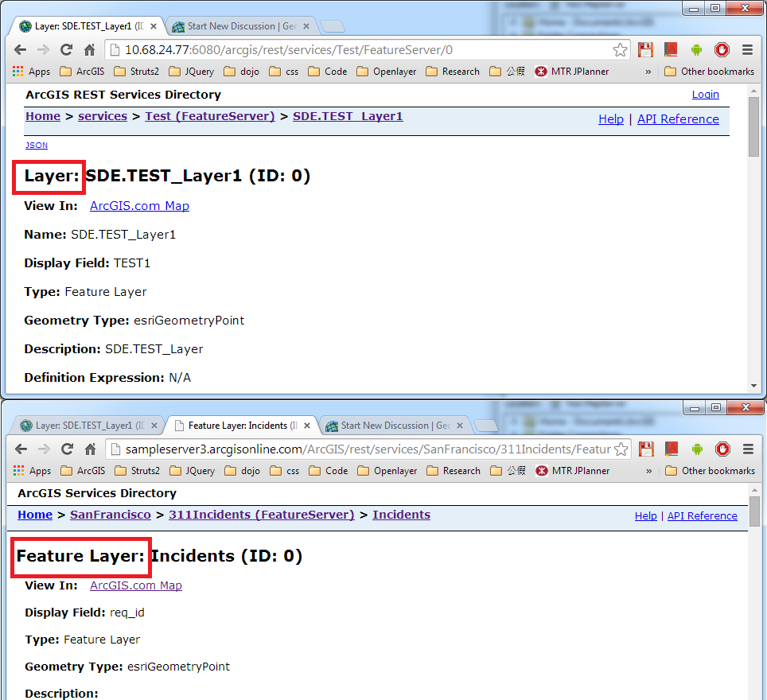Bookmark the FeatureServer/0 page with the star
Viewport: 767px width, 700px height.
point(620,50)
